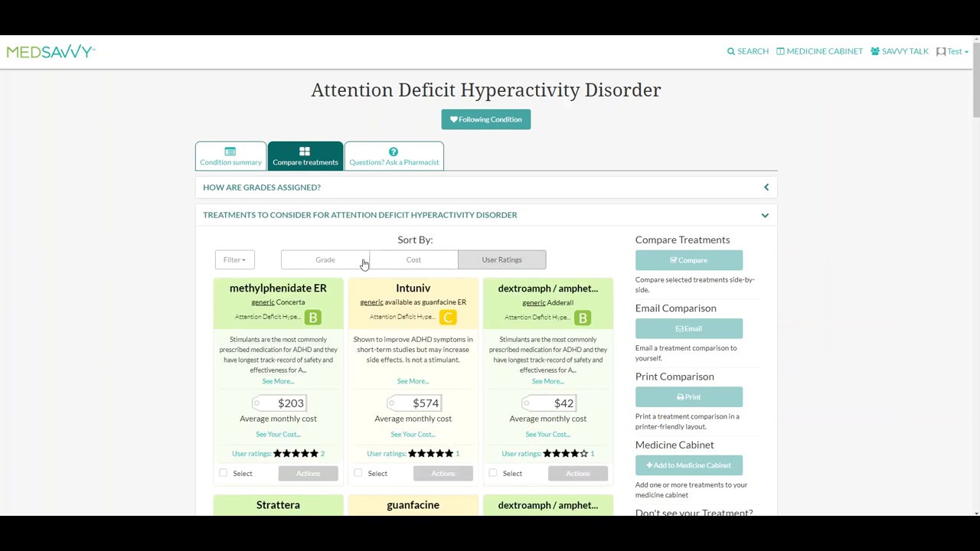Open See Your Cost for methylphenidate ER
The width and height of the screenshot is (980, 551).
278,435
